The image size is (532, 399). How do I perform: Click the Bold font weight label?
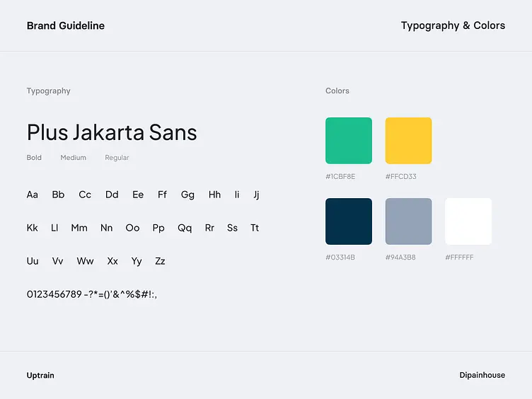coord(34,158)
